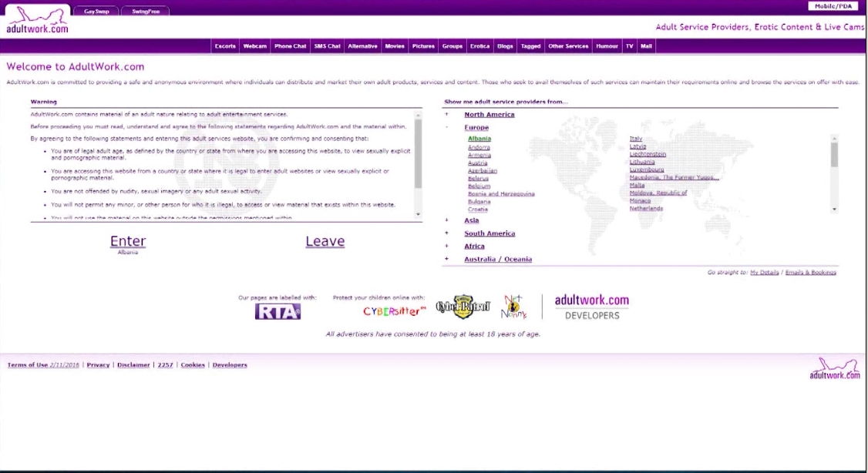This screenshot has width=868, height=473.
Task: Open the CYBERsitter logo link
Action: click(394, 311)
